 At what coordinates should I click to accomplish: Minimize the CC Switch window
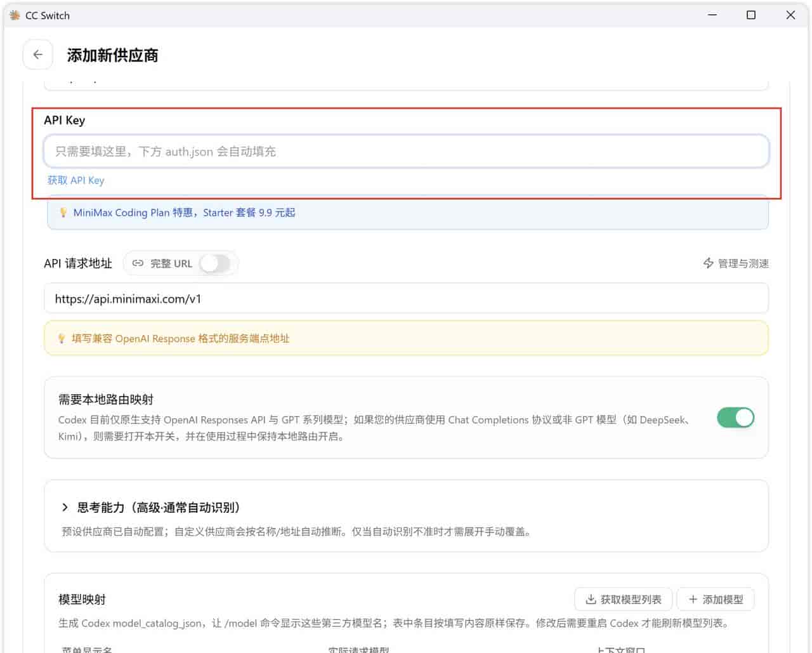(712, 15)
